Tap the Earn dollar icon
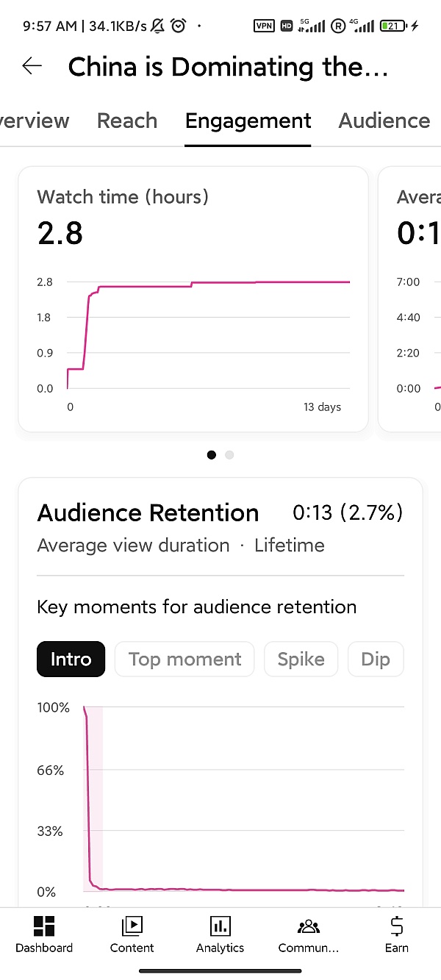This screenshot has height=980, width=441. point(396,926)
